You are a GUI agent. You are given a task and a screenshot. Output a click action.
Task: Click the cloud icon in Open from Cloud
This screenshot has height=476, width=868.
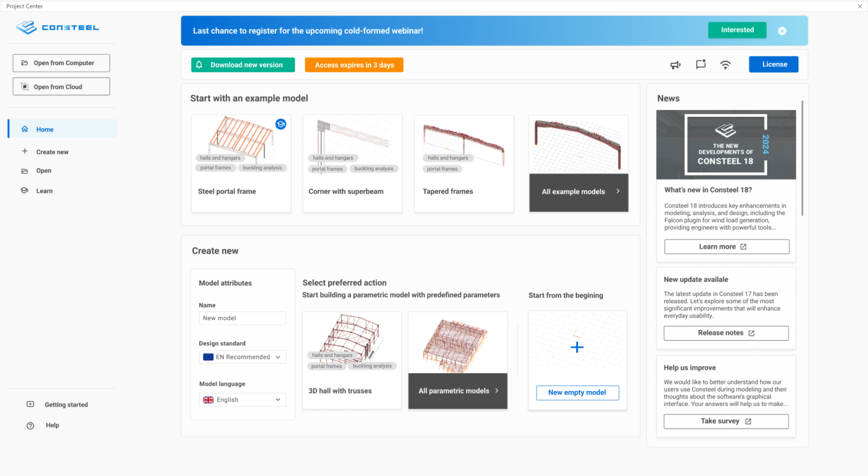pos(24,86)
